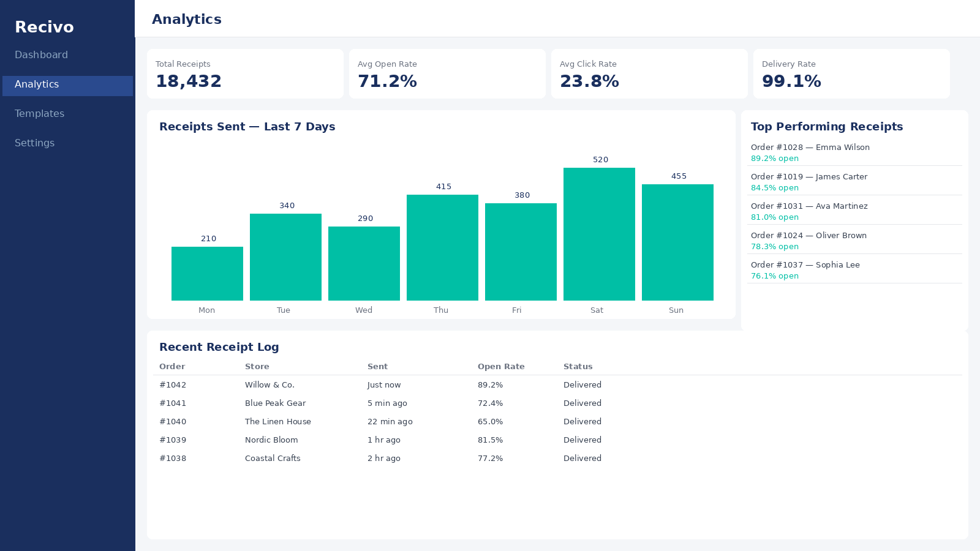
Task: Select the Total Receipts stat card
Action: 245,73
